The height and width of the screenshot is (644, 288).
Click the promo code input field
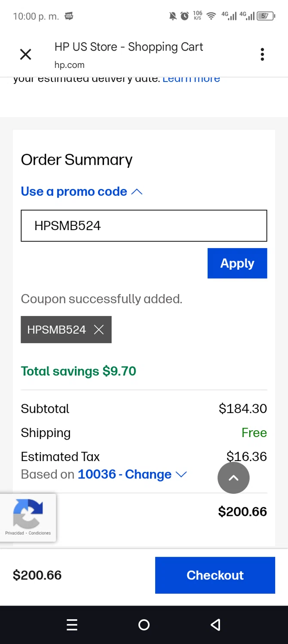coord(144,226)
